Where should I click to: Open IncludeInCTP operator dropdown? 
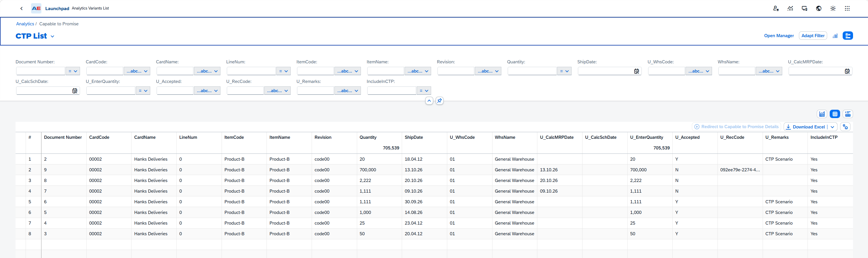(424, 91)
